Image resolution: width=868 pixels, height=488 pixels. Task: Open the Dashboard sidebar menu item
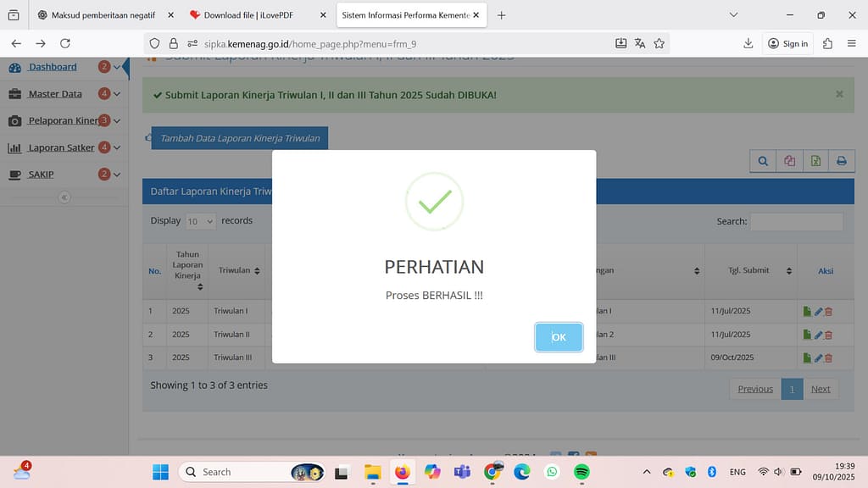click(53, 67)
